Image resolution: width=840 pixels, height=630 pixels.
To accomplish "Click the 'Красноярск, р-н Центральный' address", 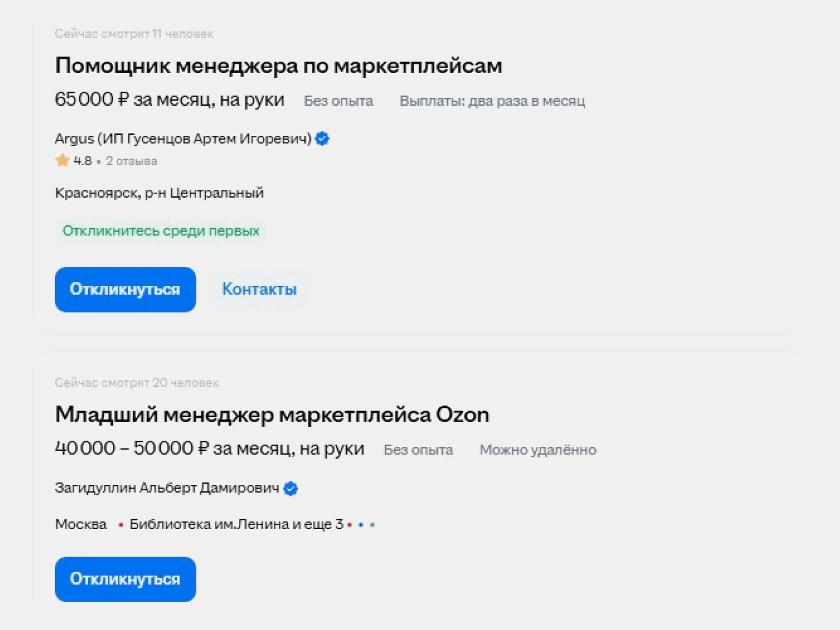I will pyautogui.click(x=159, y=193).
